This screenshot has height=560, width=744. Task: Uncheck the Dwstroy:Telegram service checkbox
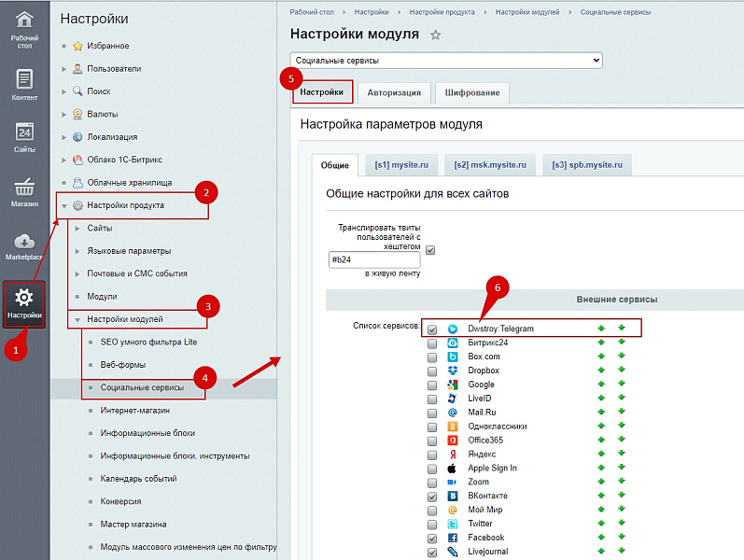point(432,329)
